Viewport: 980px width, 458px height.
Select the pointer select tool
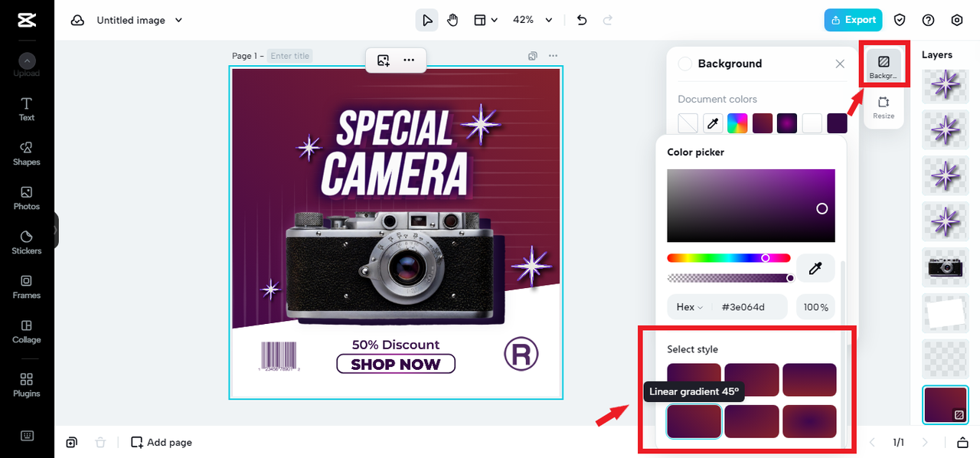(x=427, y=20)
